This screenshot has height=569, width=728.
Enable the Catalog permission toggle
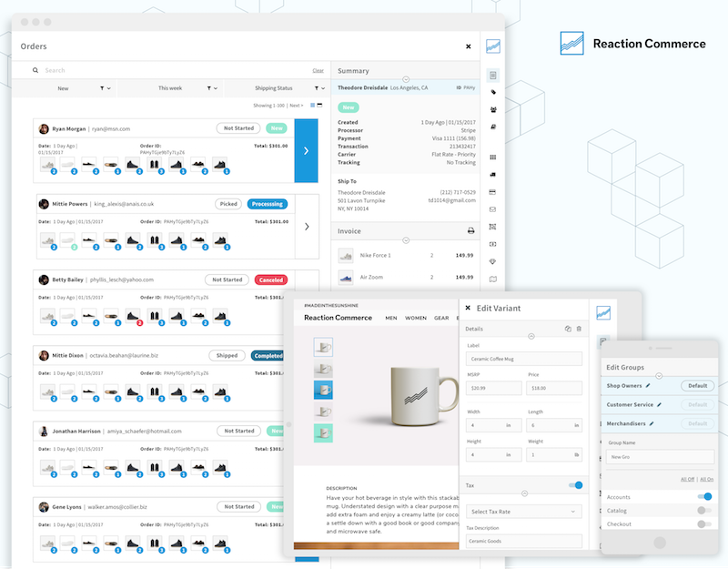coord(703,511)
